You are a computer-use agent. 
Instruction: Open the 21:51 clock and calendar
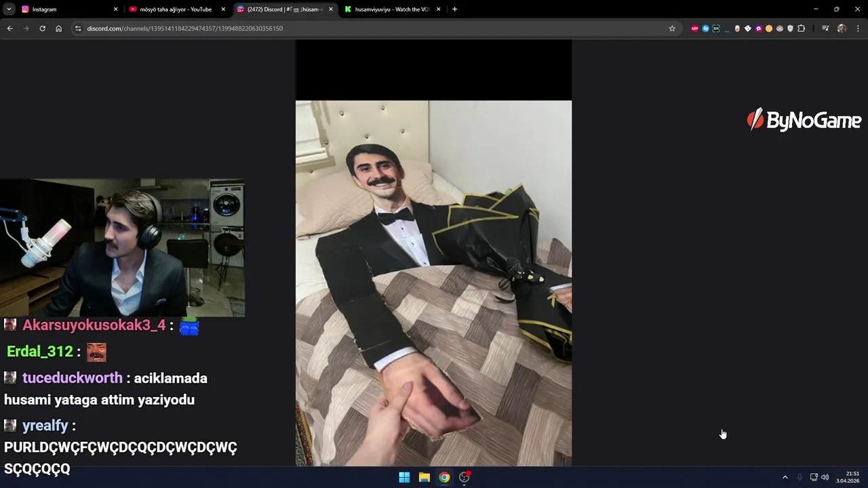(x=848, y=477)
